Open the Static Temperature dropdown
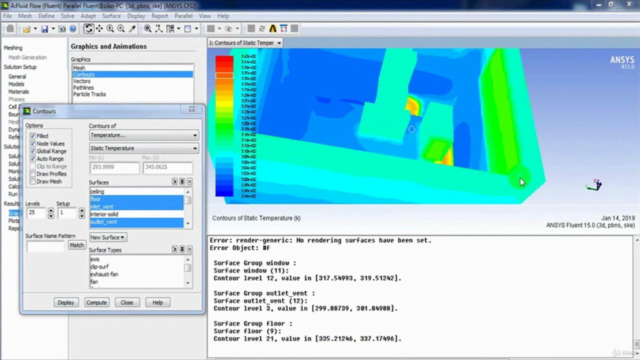Screen dimensions: 640x360 click(144, 148)
